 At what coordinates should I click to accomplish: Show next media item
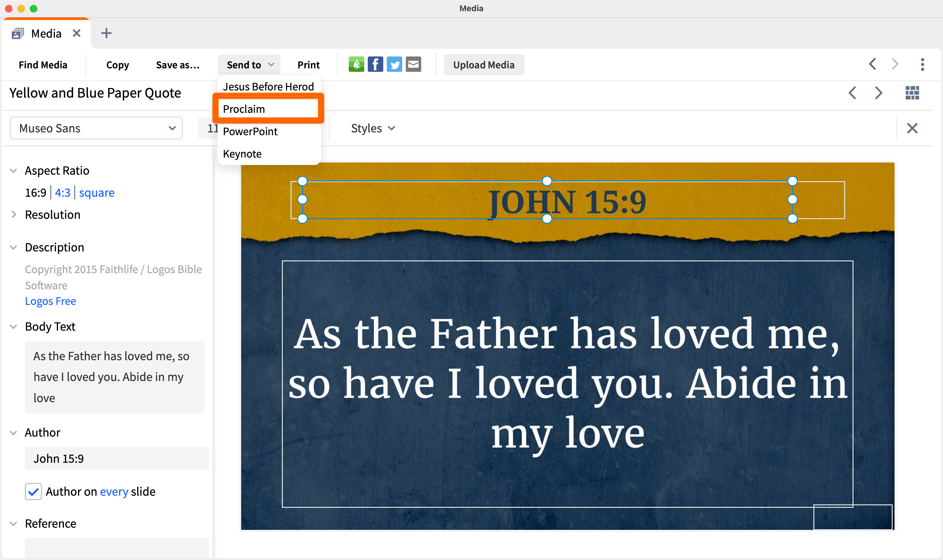[878, 93]
